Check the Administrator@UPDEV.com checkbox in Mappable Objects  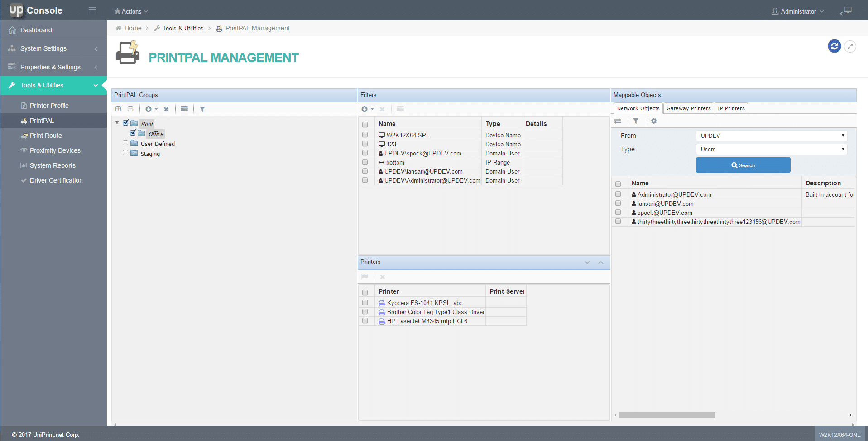618,194
